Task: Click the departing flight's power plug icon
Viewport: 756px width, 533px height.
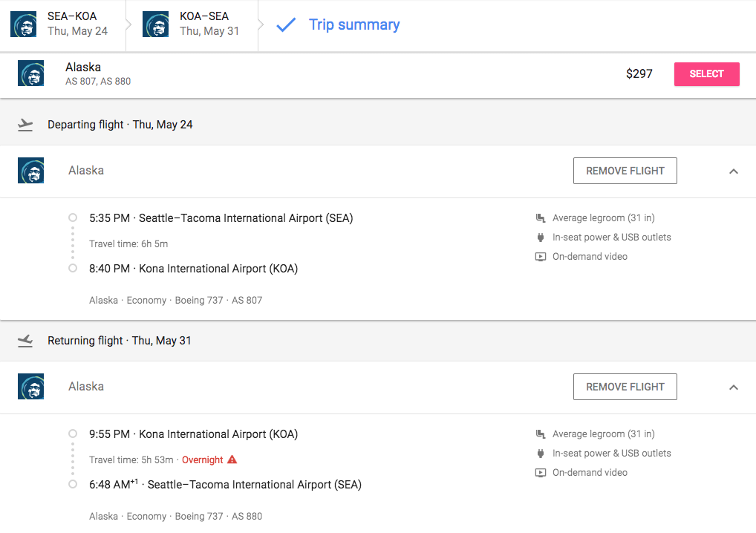Action: [x=541, y=238]
